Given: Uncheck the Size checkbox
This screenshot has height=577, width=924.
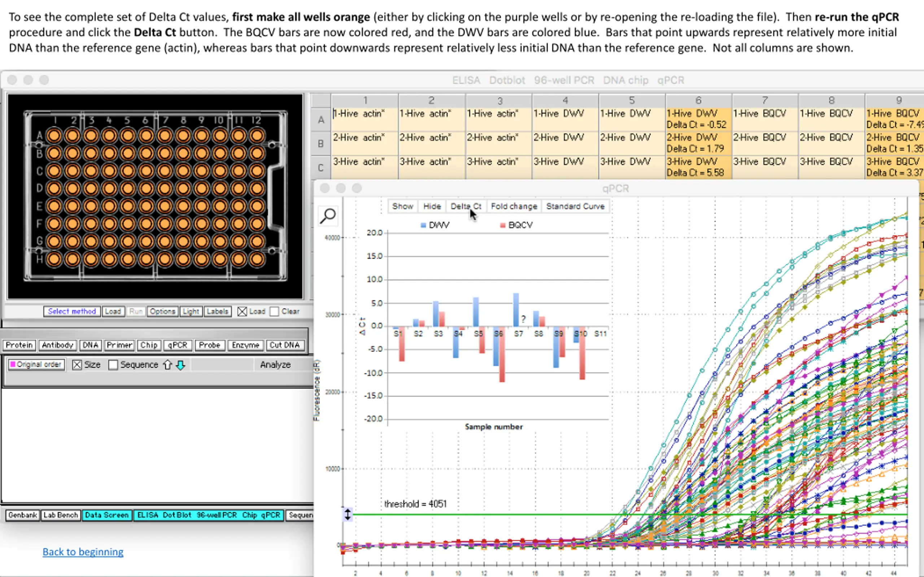Looking at the screenshot, I should click(x=77, y=365).
